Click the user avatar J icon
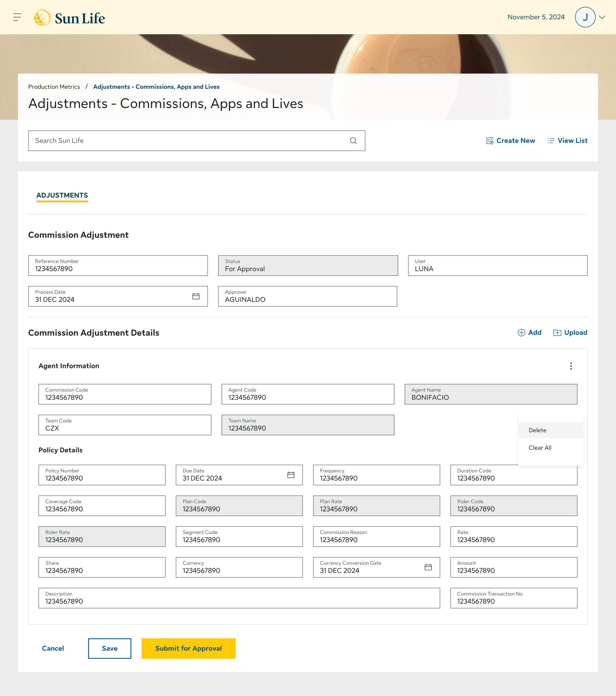This screenshot has width=616, height=696. click(x=585, y=17)
